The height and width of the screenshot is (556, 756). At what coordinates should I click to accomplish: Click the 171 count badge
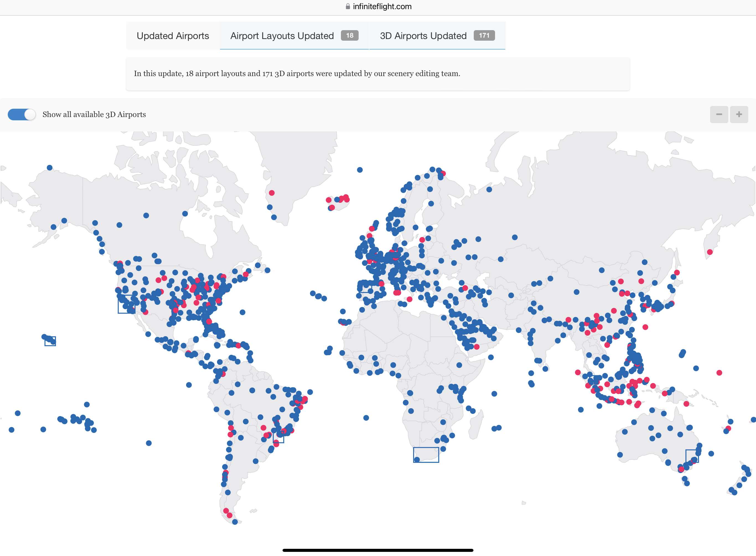click(484, 35)
